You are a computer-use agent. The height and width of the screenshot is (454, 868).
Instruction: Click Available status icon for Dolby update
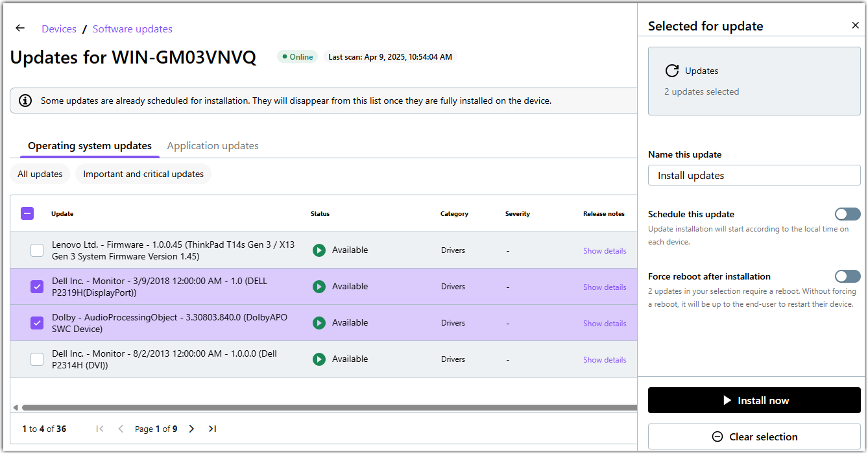tap(319, 323)
